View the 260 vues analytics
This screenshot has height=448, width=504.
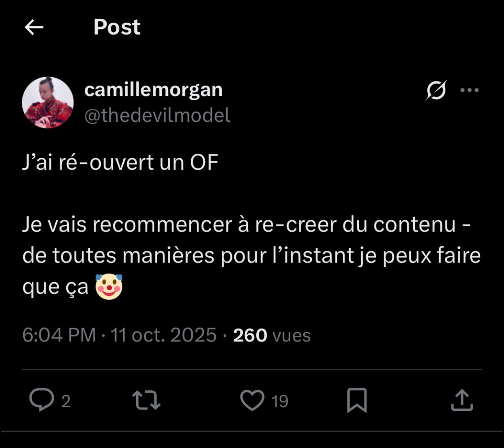[272, 335]
